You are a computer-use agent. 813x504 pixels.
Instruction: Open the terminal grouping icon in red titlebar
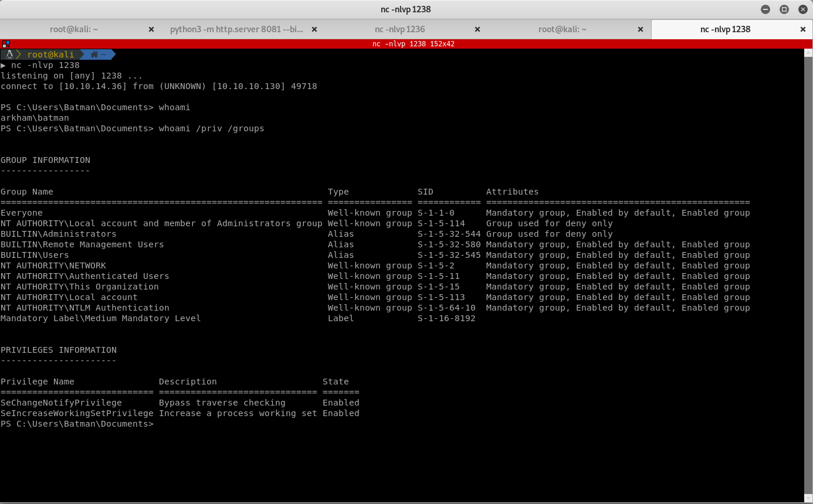(x=5, y=44)
